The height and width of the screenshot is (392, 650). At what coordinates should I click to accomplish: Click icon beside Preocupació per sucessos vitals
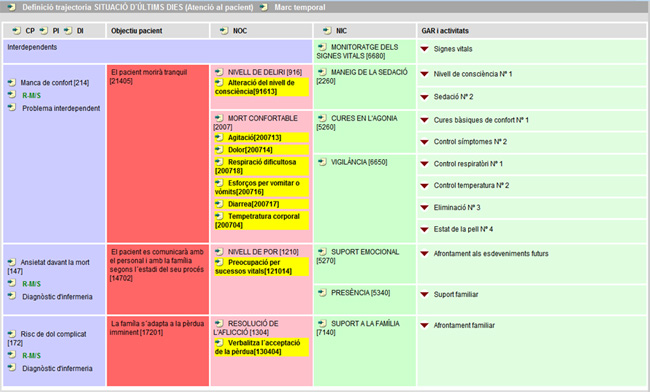219,262
